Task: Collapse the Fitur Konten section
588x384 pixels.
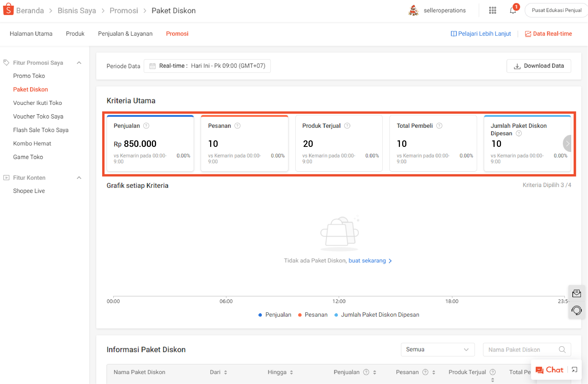Action: (79, 178)
